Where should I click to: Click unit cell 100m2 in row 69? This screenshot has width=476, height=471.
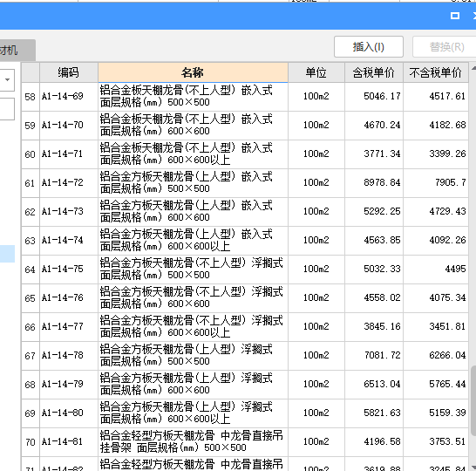tap(316, 413)
